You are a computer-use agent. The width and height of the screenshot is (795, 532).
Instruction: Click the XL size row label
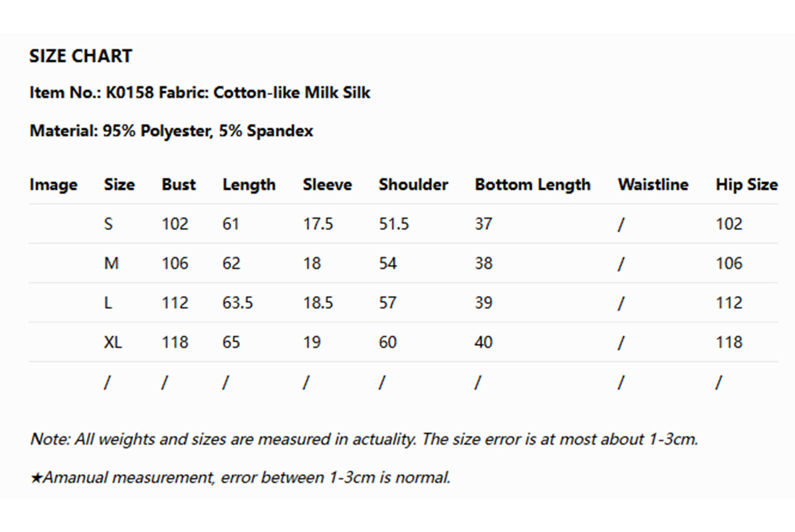[x=113, y=343]
